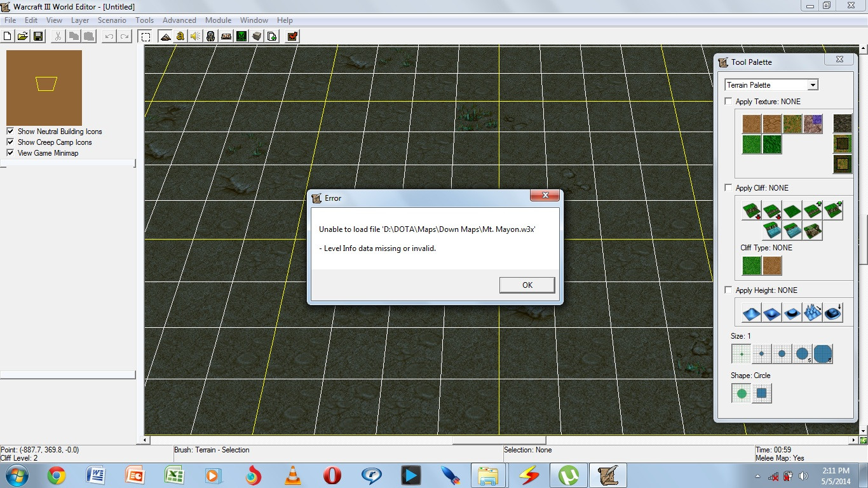This screenshot has width=868, height=488.
Task: Open the Advanced menu
Action: [180, 20]
